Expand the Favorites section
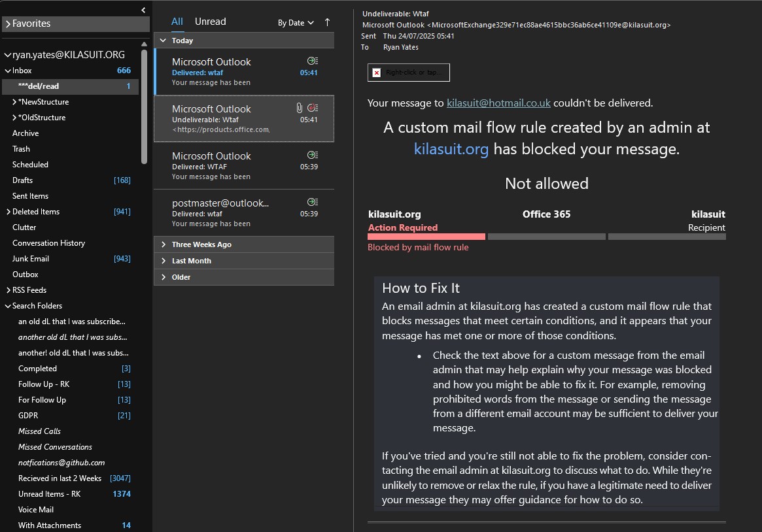Screen dimensions: 762x532 [8, 24]
